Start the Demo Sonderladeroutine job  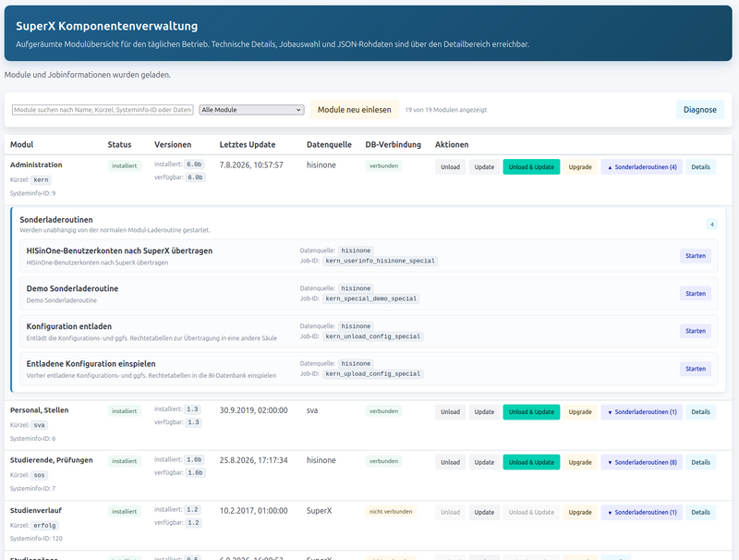pyautogui.click(x=696, y=294)
